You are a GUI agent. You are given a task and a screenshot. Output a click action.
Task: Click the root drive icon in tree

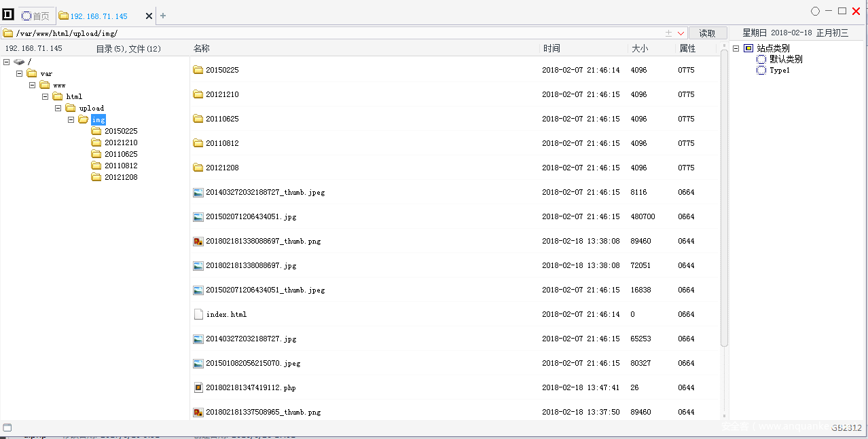click(19, 62)
